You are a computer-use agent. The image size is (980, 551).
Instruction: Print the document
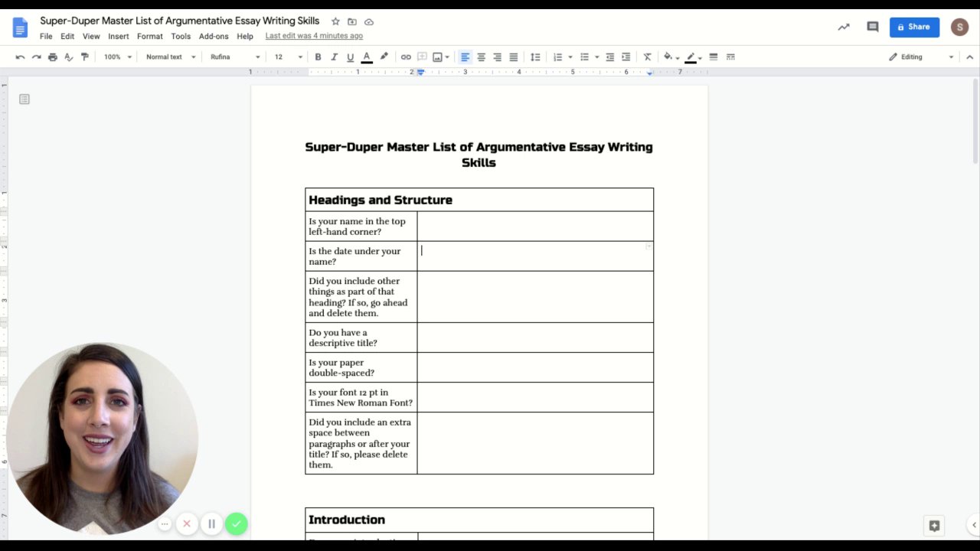(52, 57)
